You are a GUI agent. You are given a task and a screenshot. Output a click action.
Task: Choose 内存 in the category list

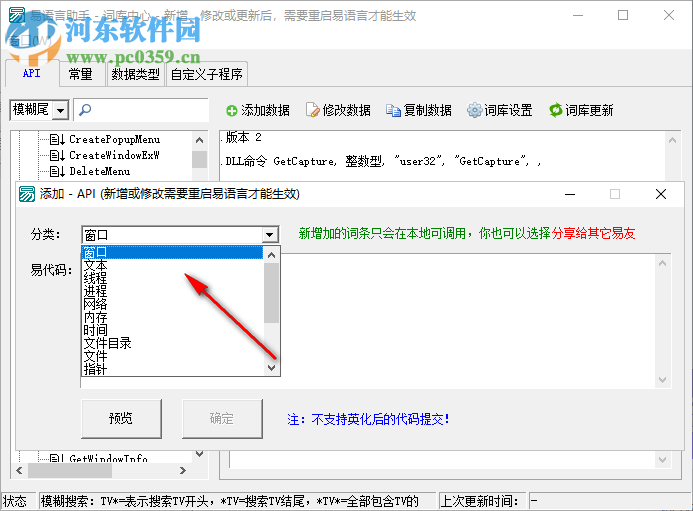[172, 317]
